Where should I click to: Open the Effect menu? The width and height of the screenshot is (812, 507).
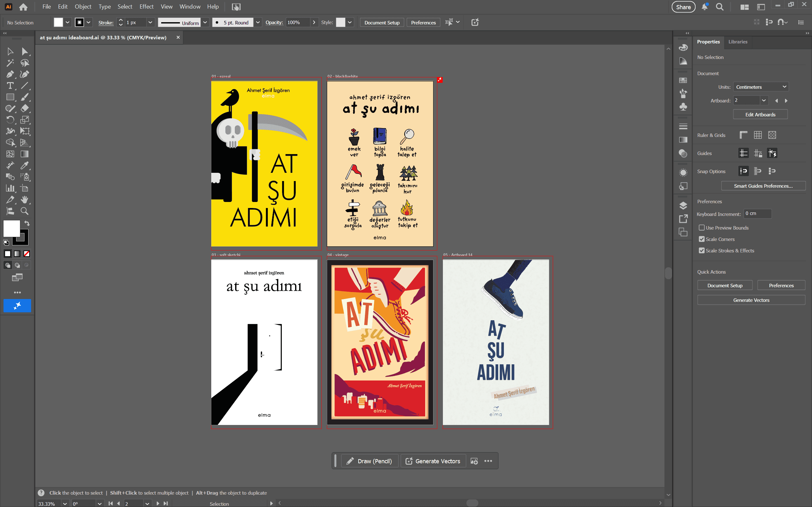[x=146, y=6]
